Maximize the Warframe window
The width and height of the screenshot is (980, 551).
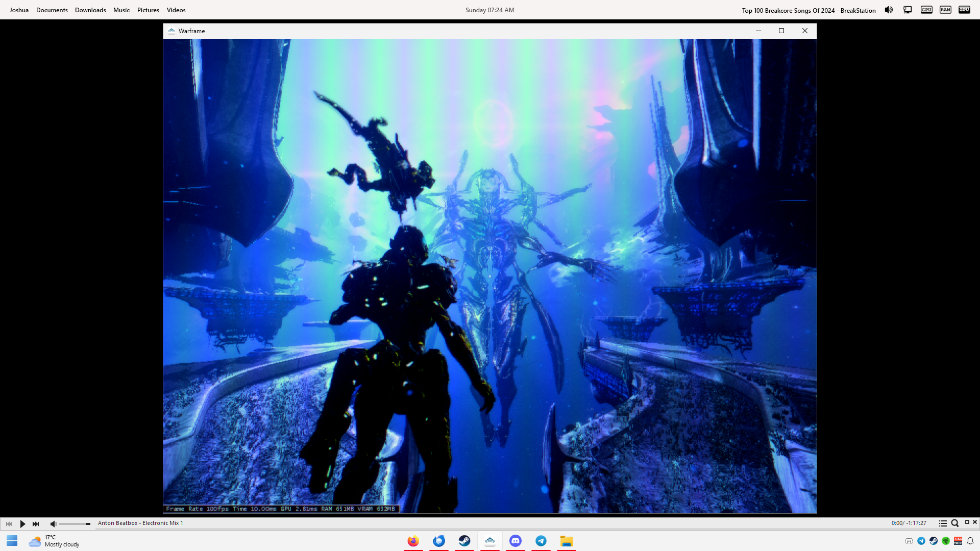[781, 31]
